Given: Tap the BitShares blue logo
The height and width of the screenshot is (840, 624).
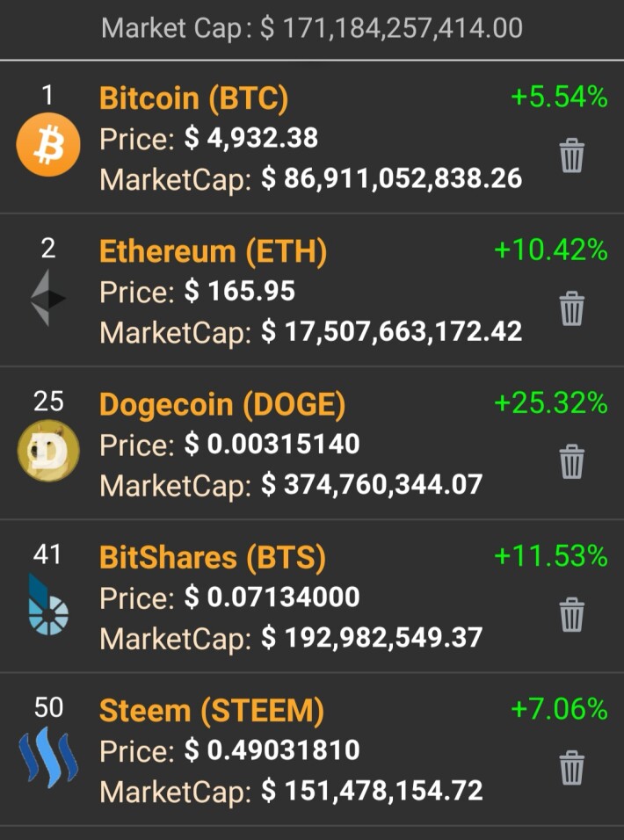Looking at the screenshot, I should tap(48, 605).
